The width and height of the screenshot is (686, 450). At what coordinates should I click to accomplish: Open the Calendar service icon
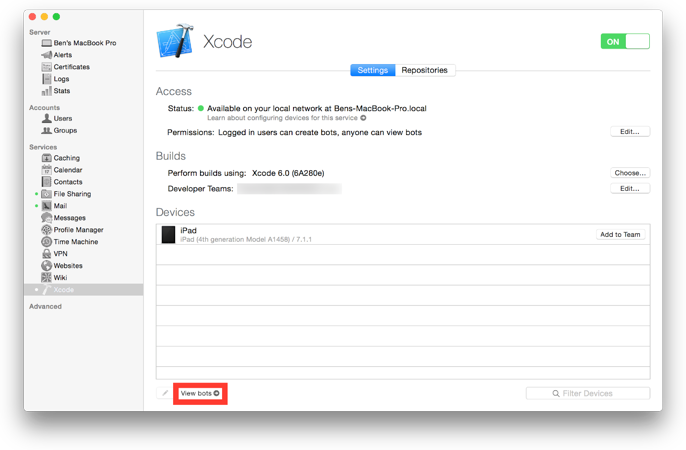[46, 170]
